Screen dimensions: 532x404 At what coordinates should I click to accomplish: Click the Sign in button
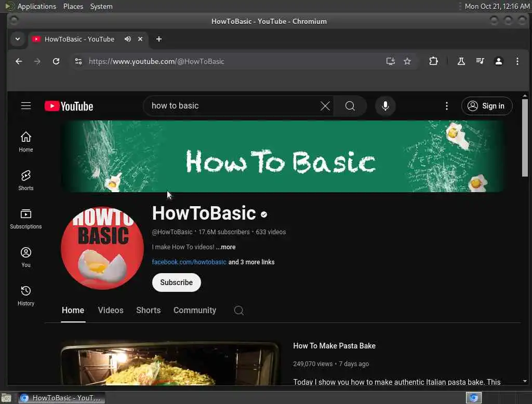(486, 106)
